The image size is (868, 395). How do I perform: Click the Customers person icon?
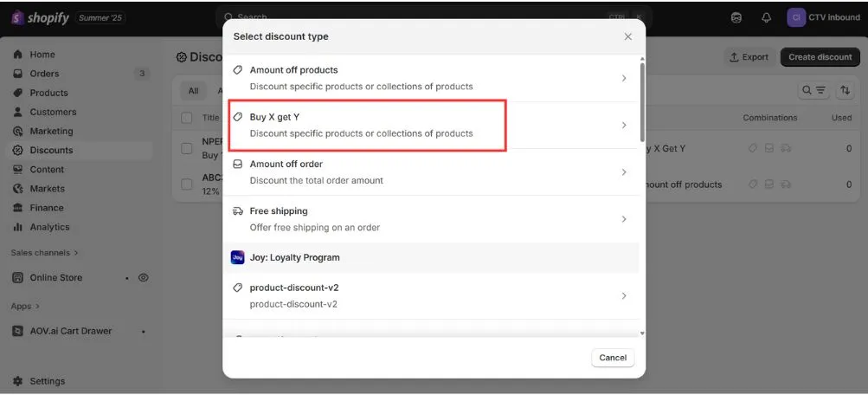17,112
